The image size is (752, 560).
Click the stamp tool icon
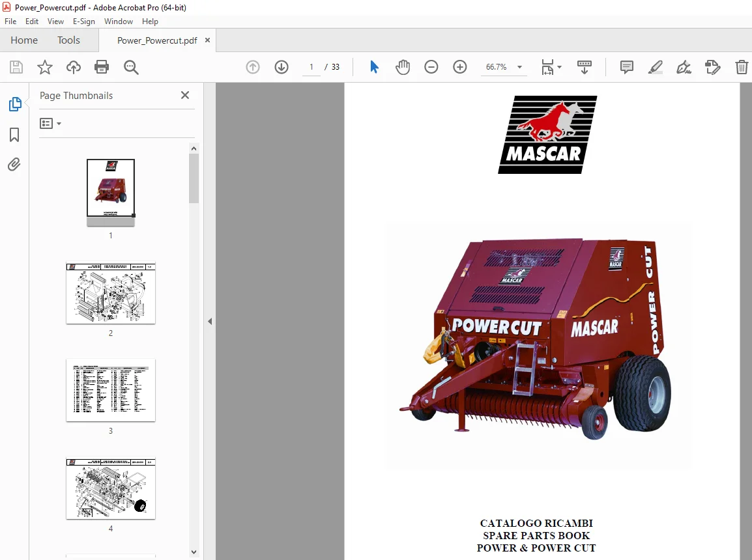(713, 67)
